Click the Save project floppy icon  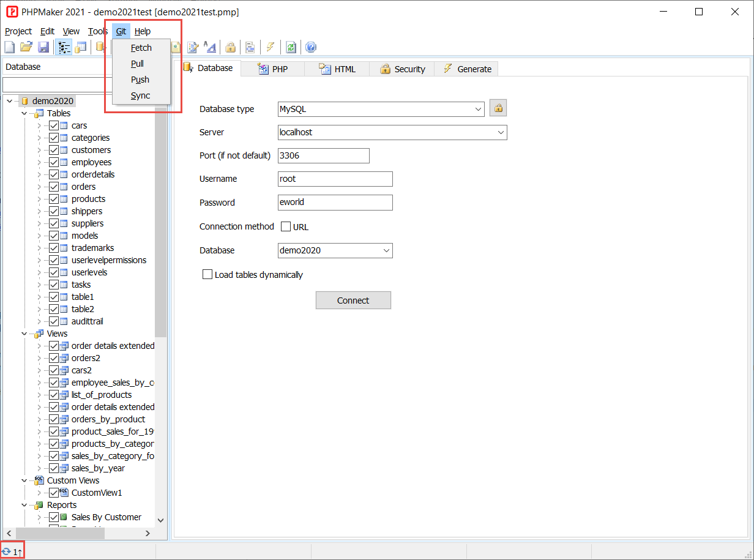(43, 47)
